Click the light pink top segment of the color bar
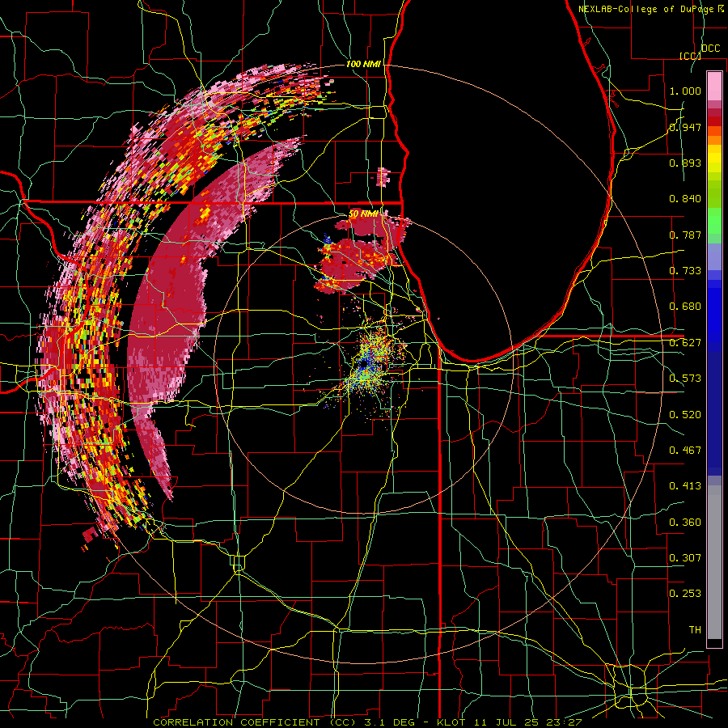728x728 pixels. (714, 86)
